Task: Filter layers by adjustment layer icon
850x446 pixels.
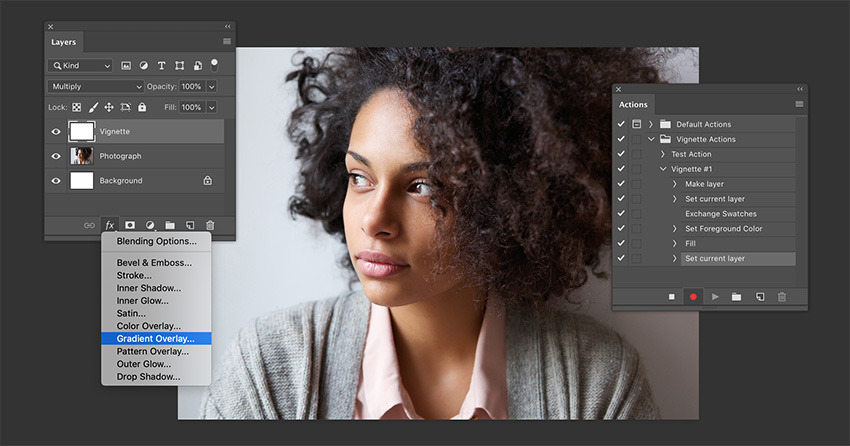Action: point(144,66)
